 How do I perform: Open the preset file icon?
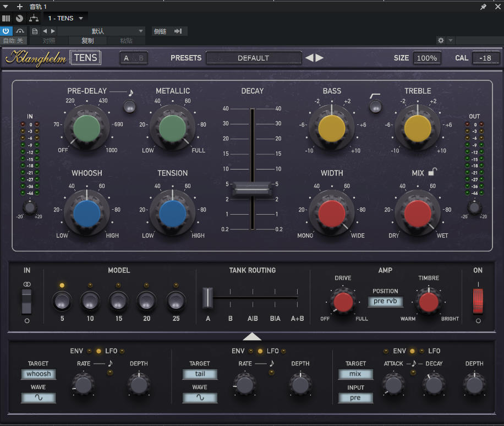pos(35,31)
